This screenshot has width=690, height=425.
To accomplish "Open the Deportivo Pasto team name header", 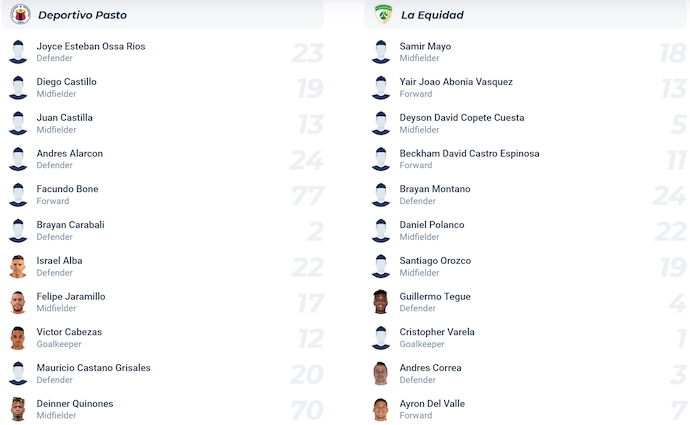I will [82, 15].
